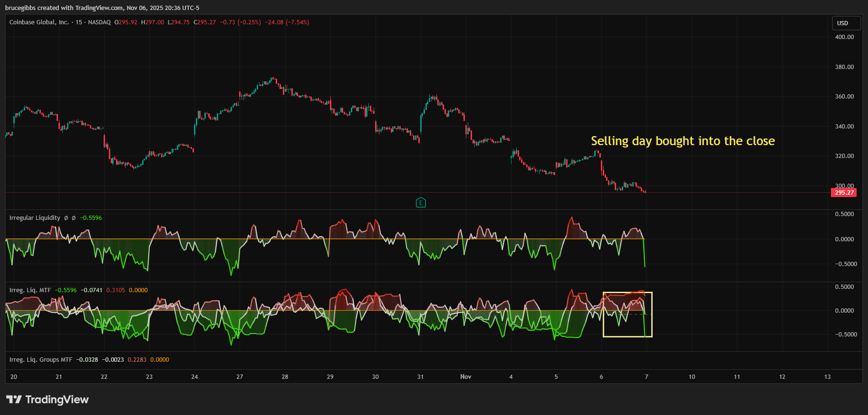
Task: Click the brucegibbs TradingView.com attribution text
Action: (x=102, y=8)
